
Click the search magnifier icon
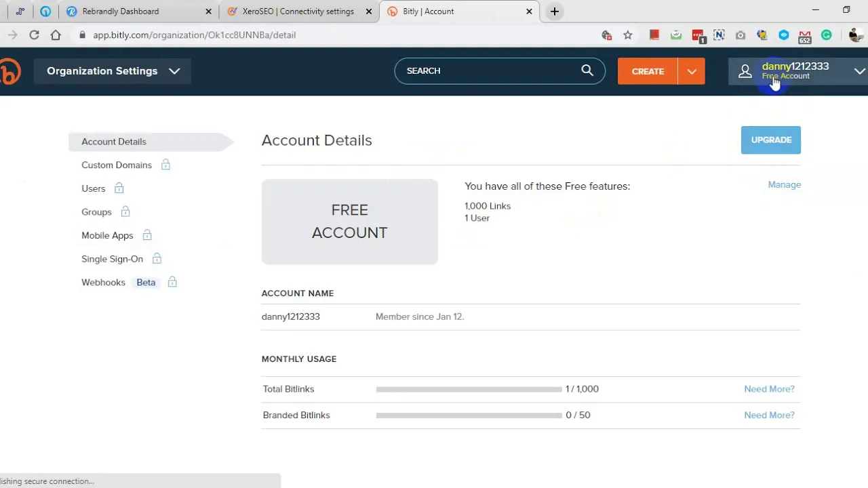click(587, 70)
